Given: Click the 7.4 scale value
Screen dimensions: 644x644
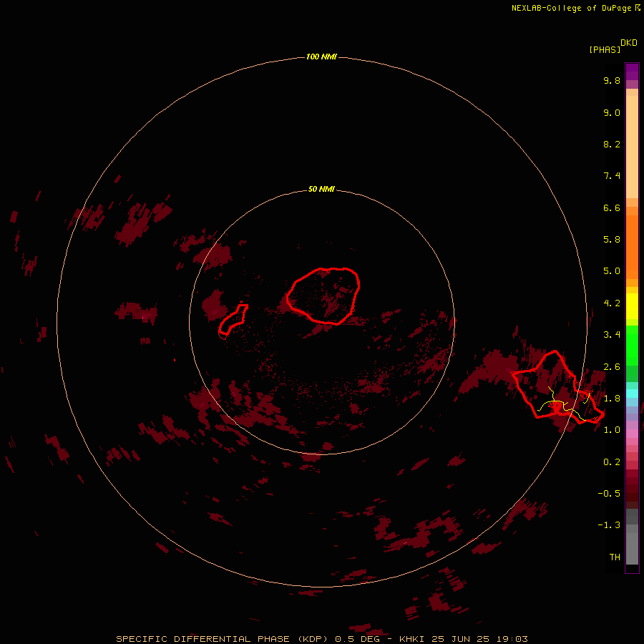Looking at the screenshot, I should coord(612,176).
